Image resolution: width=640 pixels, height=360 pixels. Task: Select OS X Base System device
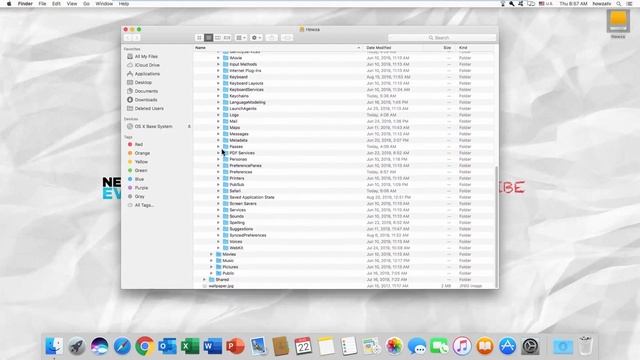tap(153, 127)
